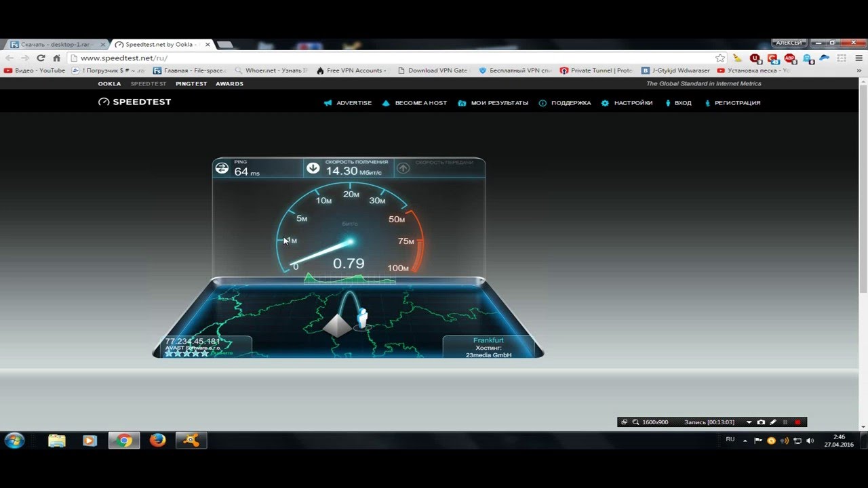
Task: Click the BECOME A HOST link
Action: (414, 103)
